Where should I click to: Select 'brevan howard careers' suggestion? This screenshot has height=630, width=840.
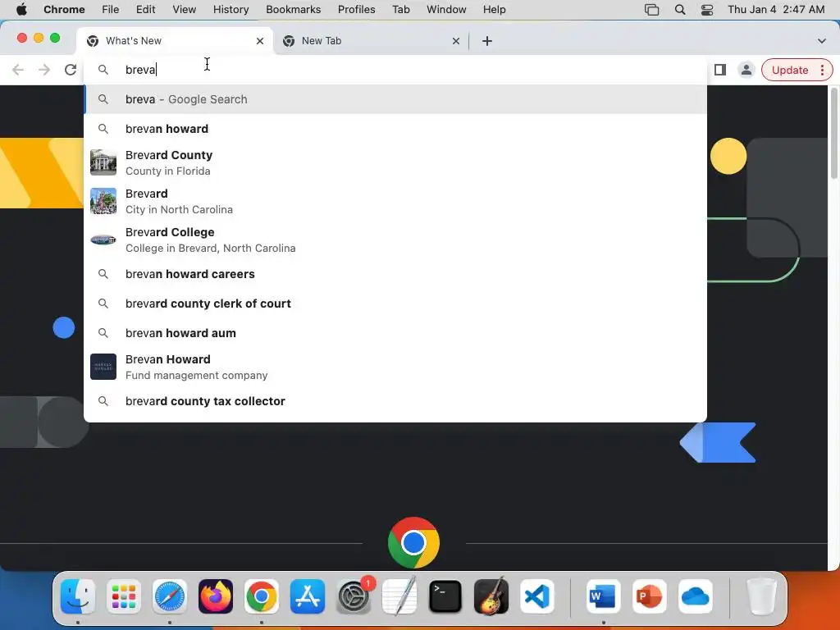pyautogui.click(x=395, y=274)
